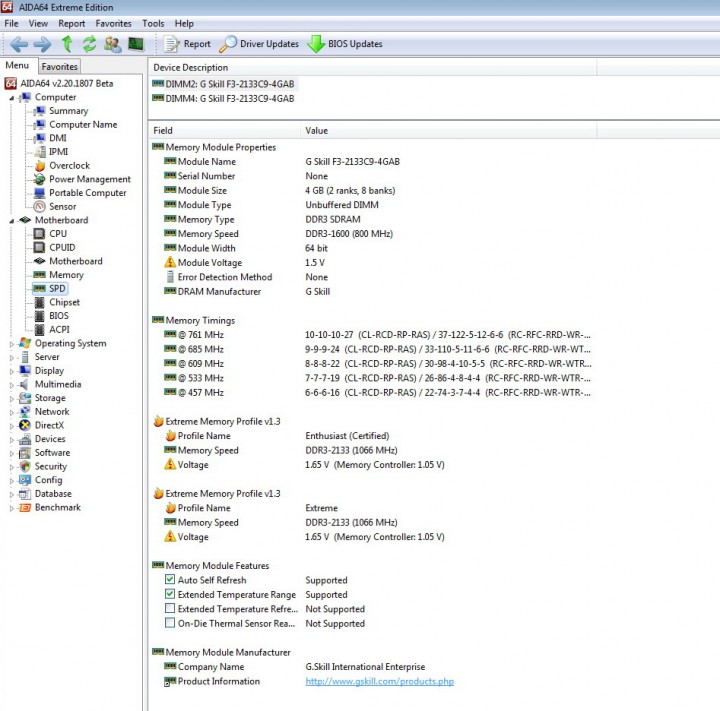This screenshot has height=711, width=720.
Task: Expand the Server node
Action: [x=12, y=357]
